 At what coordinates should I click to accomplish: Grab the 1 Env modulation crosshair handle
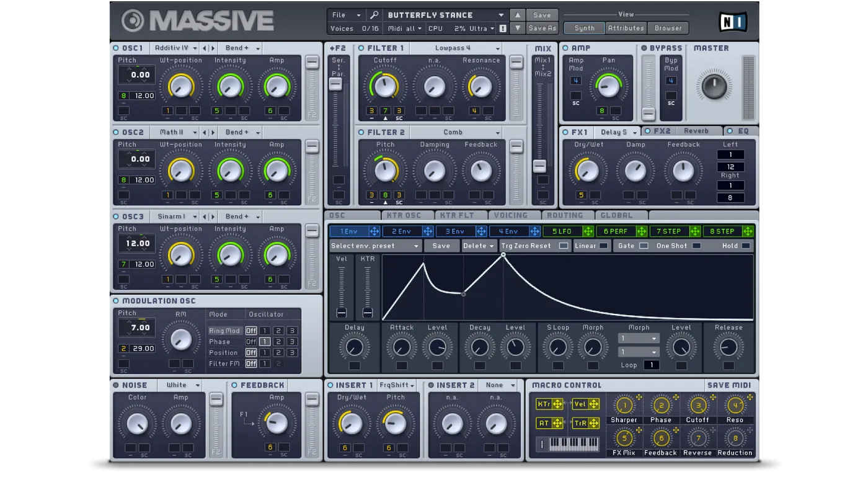[x=374, y=231]
